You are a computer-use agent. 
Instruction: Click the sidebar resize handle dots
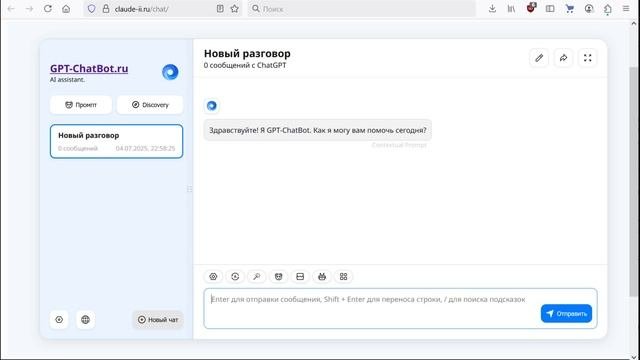190,189
